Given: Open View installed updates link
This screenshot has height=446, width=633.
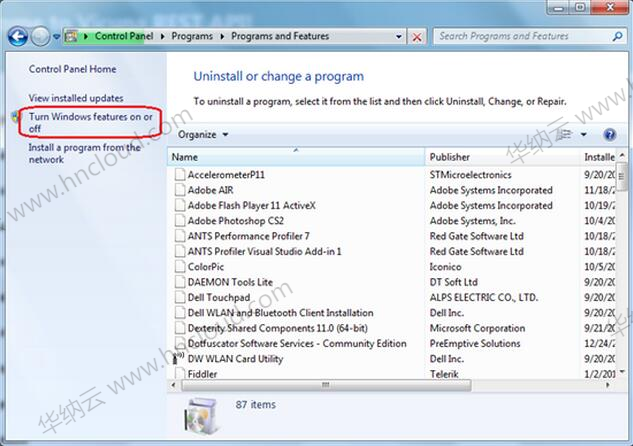Looking at the screenshot, I should coord(76,98).
